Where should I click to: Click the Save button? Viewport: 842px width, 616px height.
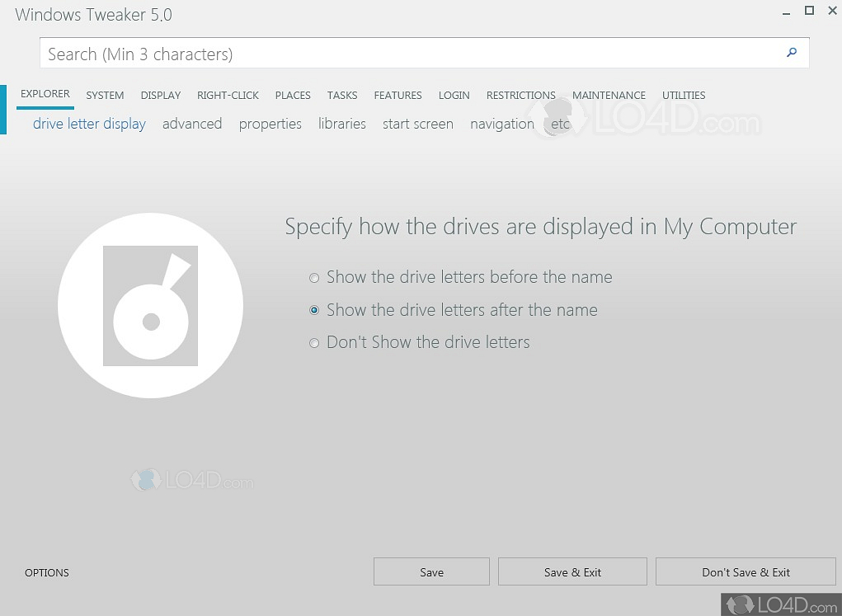click(431, 571)
